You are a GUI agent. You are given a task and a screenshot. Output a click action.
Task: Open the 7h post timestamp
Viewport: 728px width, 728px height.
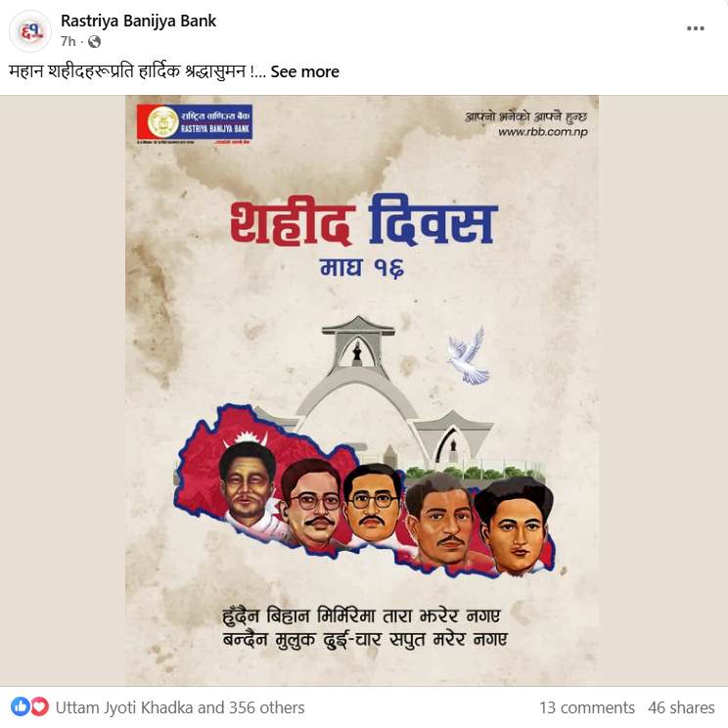[68, 42]
